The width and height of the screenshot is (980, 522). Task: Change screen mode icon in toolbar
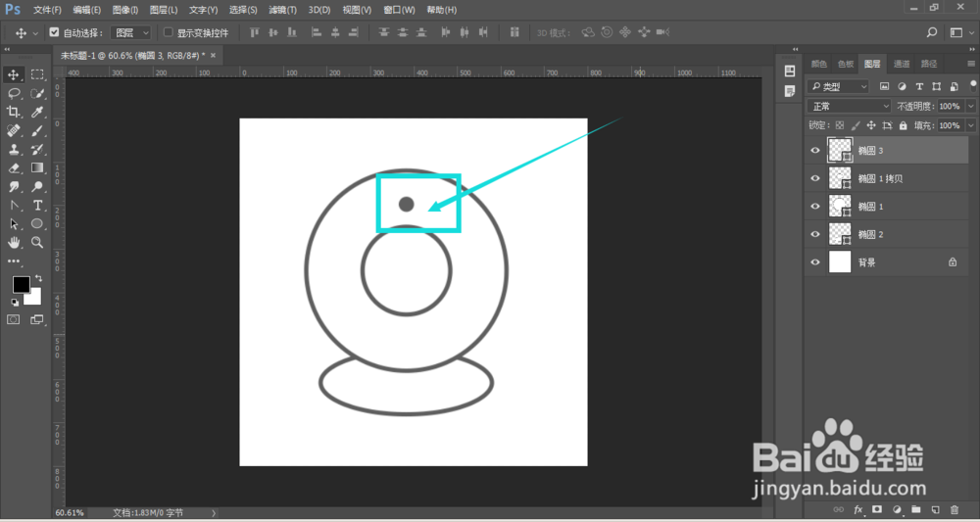pos(37,319)
